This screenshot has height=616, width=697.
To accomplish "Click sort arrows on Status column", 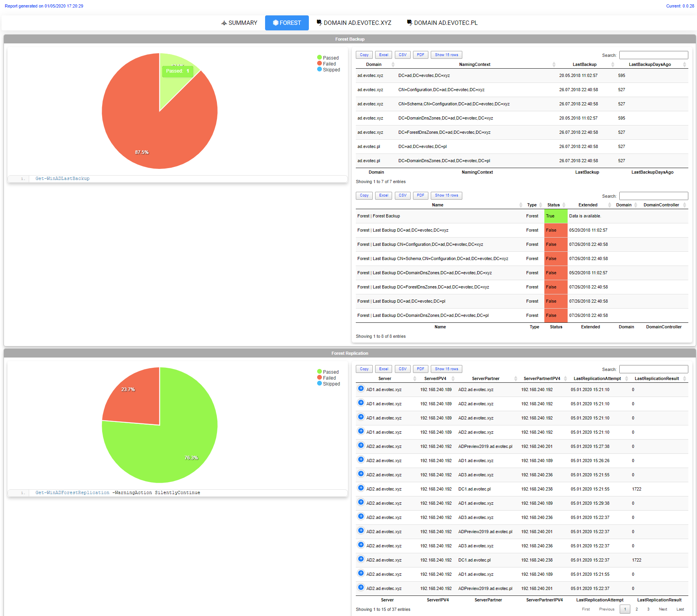I will pos(564,205).
